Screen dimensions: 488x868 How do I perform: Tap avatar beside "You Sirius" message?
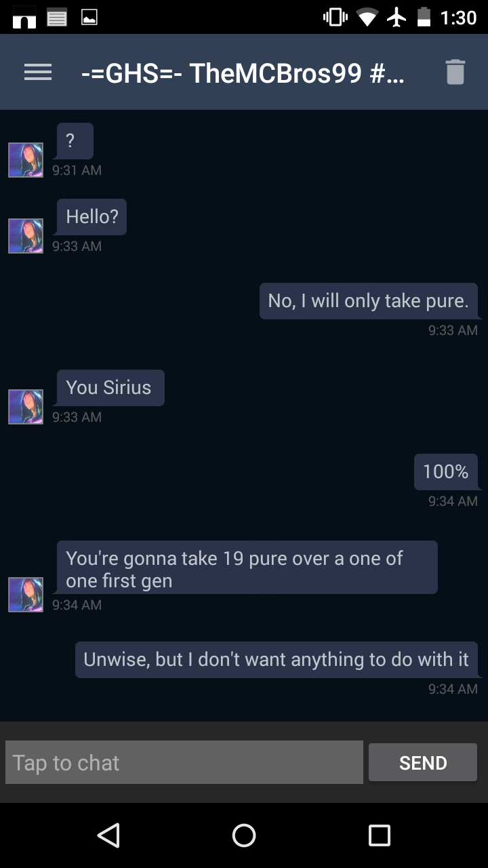pyautogui.click(x=26, y=407)
